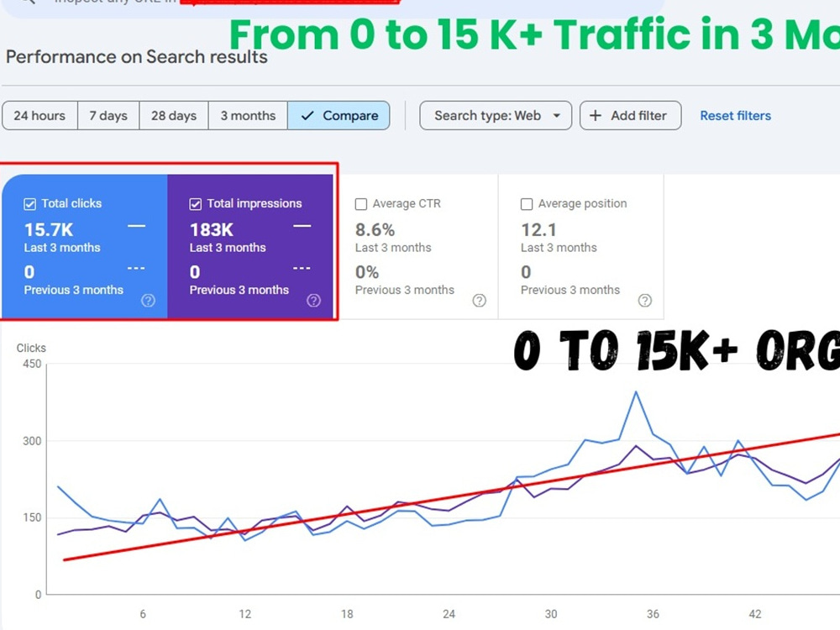Select the 28 days date range
This screenshot has height=630, width=840.
point(174,116)
